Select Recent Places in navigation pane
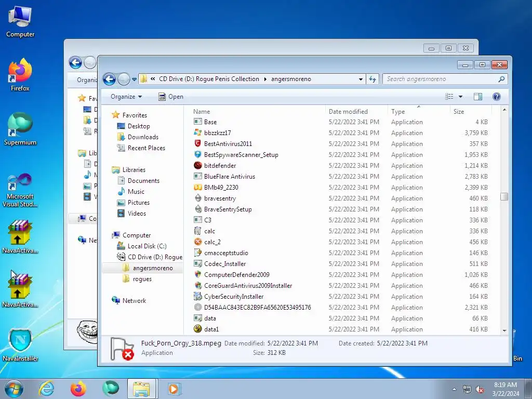Screen dimensions: 532x399 point(146,148)
